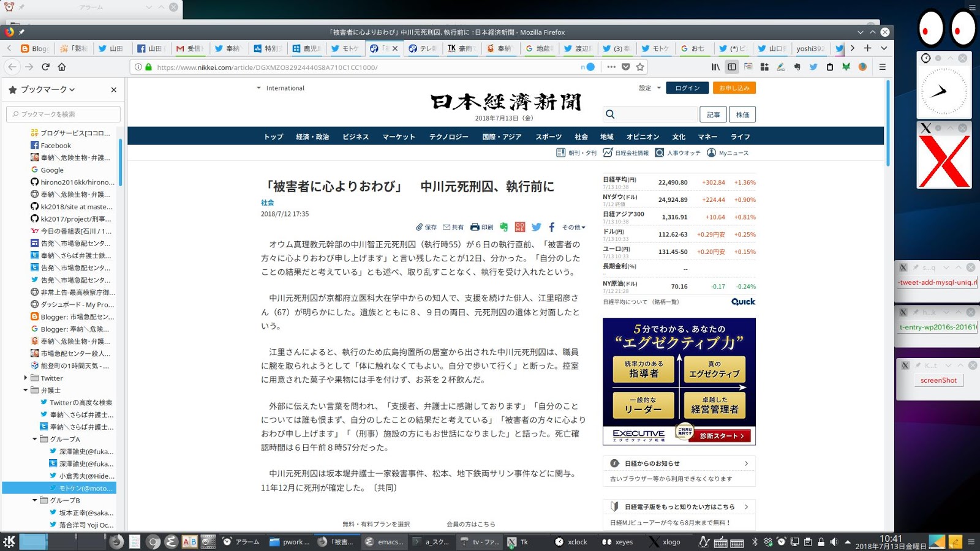List all tabs with the dropdown arrow
This screenshot has height=551, width=980.
pos(884,48)
